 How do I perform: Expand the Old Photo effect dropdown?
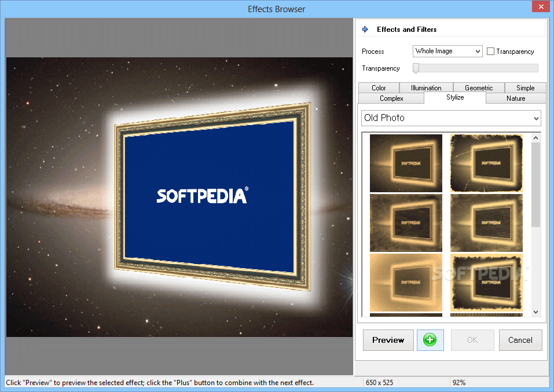[x=451, y=118]
